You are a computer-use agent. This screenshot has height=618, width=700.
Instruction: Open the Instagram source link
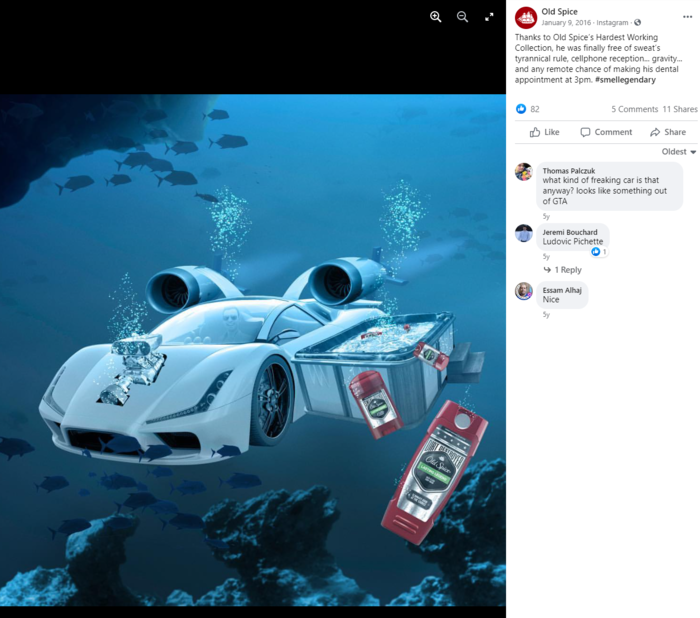point(612,22)
